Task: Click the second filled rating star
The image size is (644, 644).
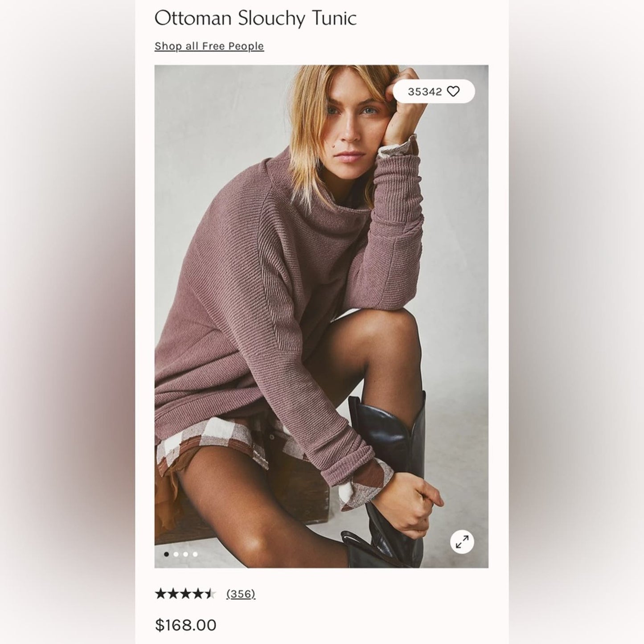Action: point(172,594)
